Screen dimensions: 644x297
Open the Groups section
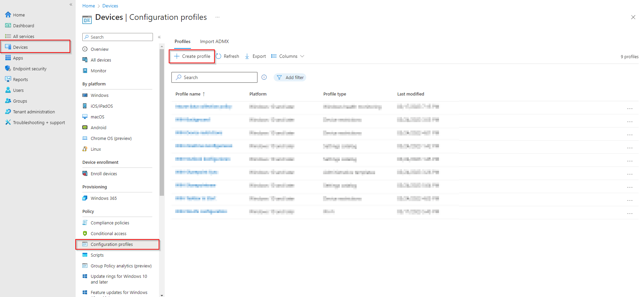(16, 101)
